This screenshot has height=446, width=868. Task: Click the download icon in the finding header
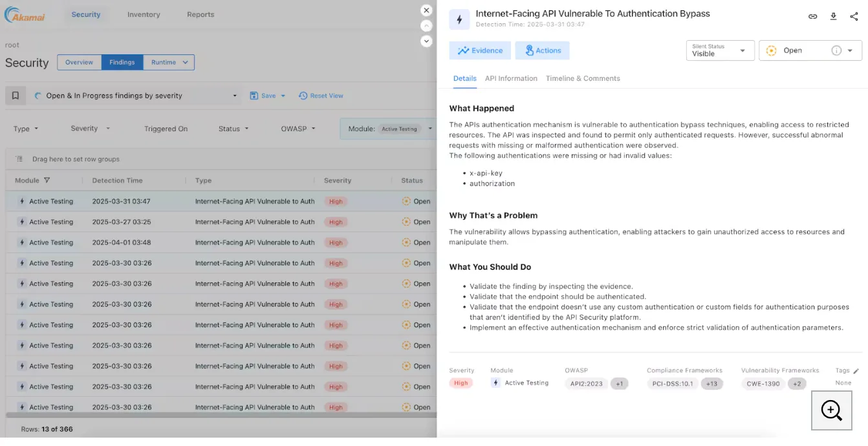tap(833, 16)
